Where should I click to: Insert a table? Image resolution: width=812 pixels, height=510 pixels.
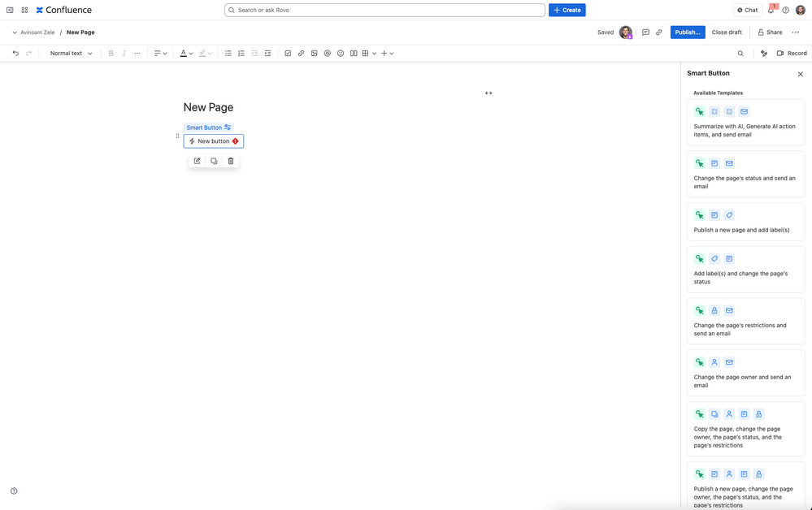coord(366,54)
